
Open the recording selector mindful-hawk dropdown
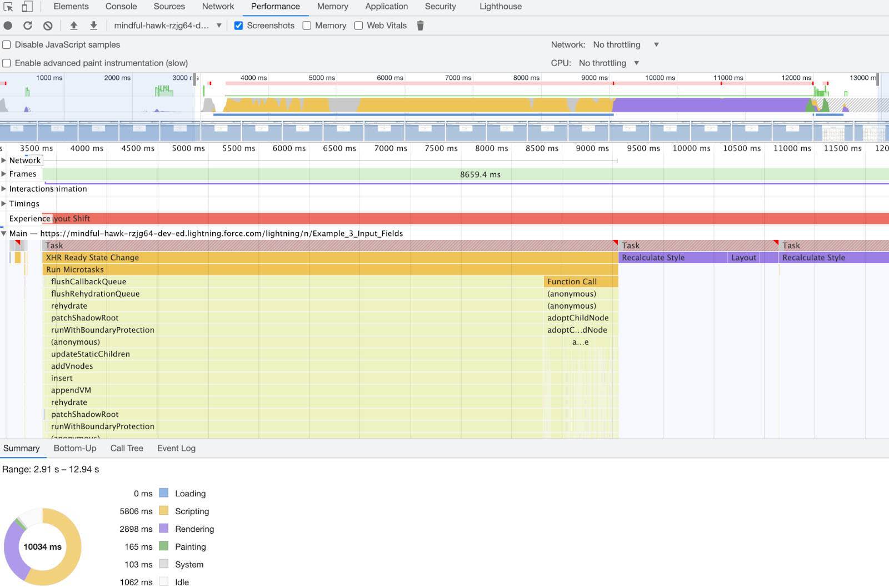tap(168, 26)
